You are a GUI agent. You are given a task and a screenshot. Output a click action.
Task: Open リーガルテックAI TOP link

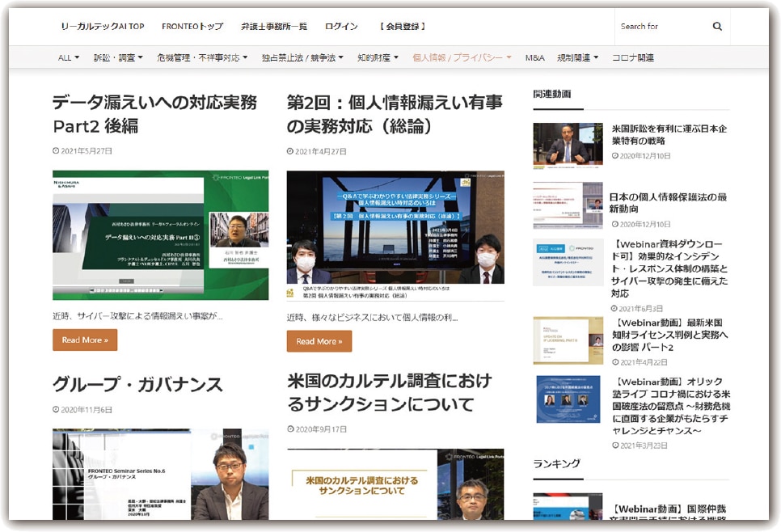point(103,27)
